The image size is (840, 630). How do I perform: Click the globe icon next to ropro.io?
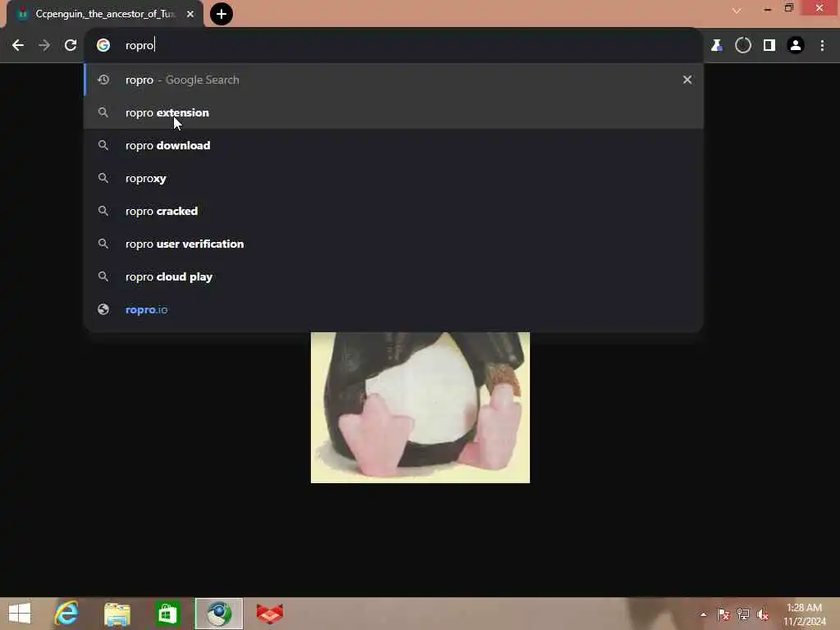103,309
